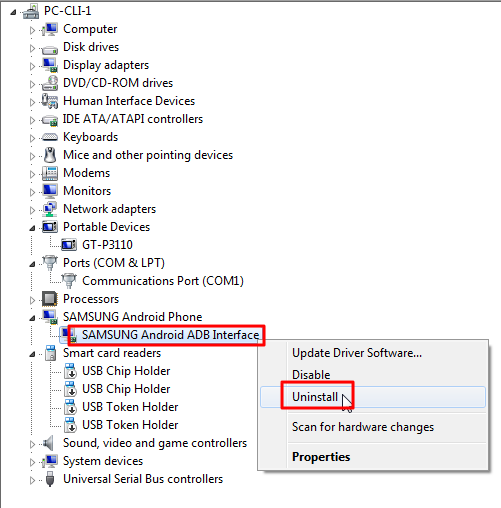Expand the Keyboards category
Image resolution: width=501 pixels, height=508 pixels.
[32, 138]
